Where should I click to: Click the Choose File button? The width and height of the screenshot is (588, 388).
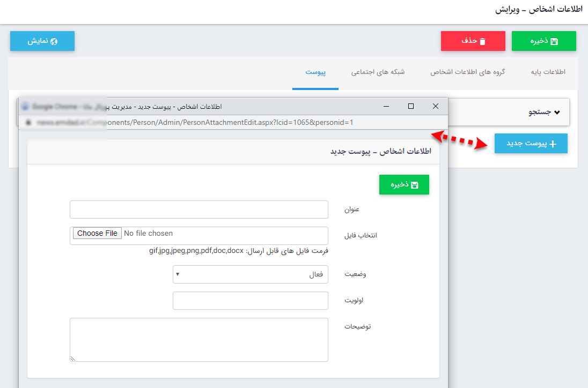point(97,233)
